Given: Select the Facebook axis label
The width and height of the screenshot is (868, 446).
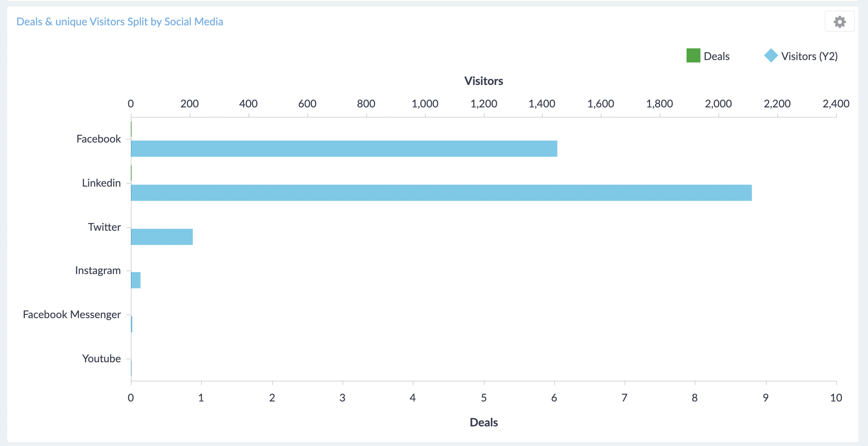Looking at the screenshot, I should (x=98, y=139).
